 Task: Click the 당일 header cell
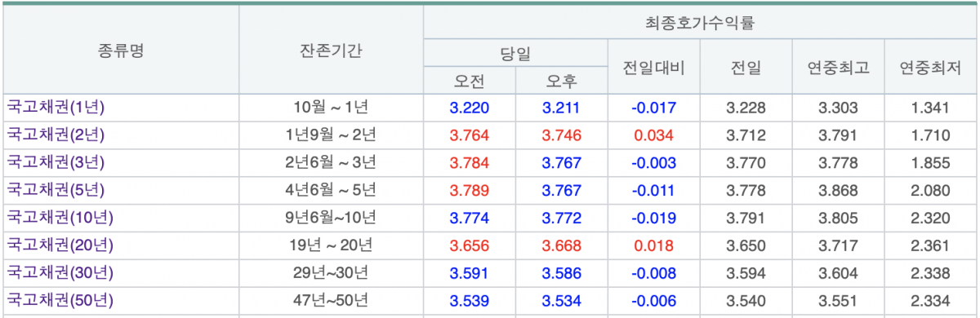(515, 53)
